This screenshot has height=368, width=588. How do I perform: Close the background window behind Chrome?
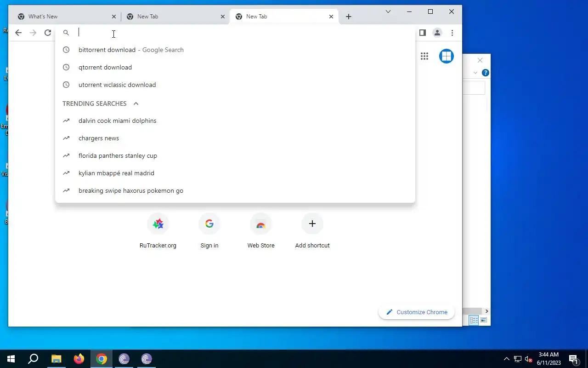tap(480, 60)
